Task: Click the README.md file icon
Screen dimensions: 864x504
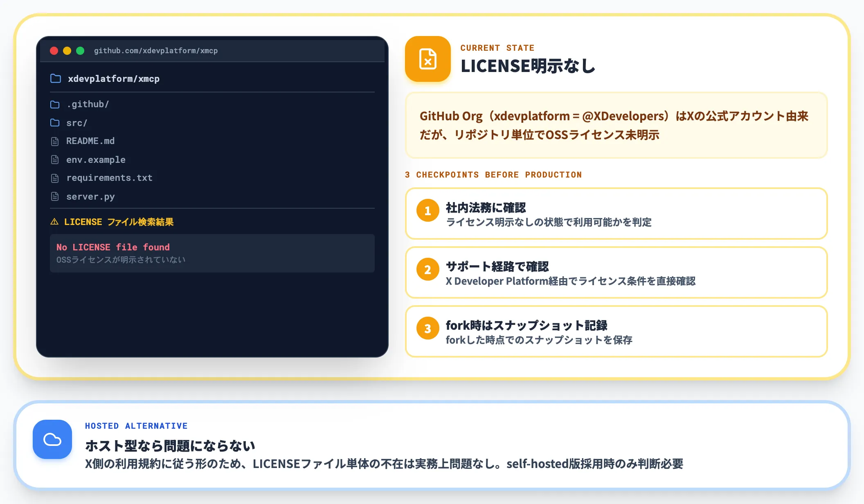Action: pos(55,141)
